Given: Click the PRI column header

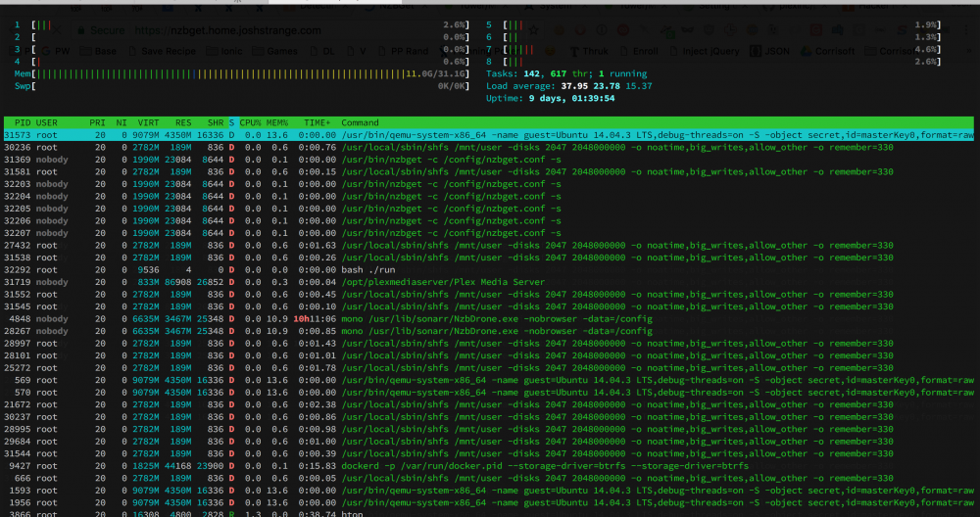Looking at the screenshot, I should tap(97, 123).
